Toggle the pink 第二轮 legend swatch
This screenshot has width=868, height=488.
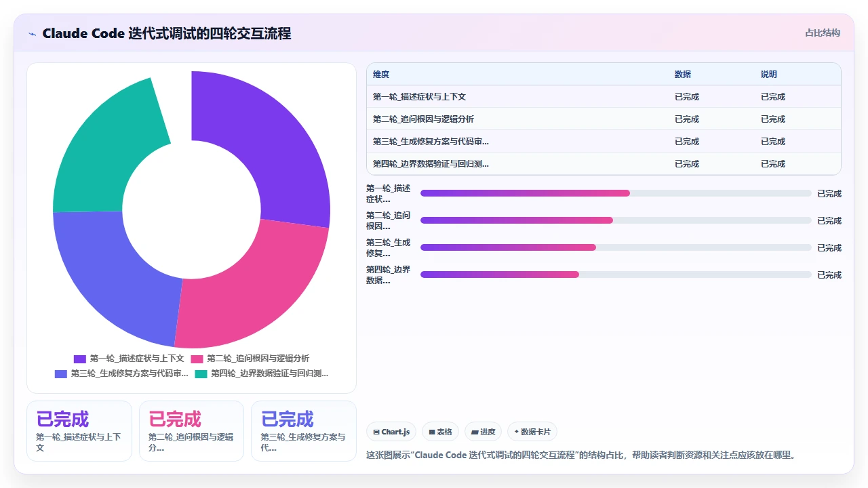pyautogui.click(x=197, y=359)
